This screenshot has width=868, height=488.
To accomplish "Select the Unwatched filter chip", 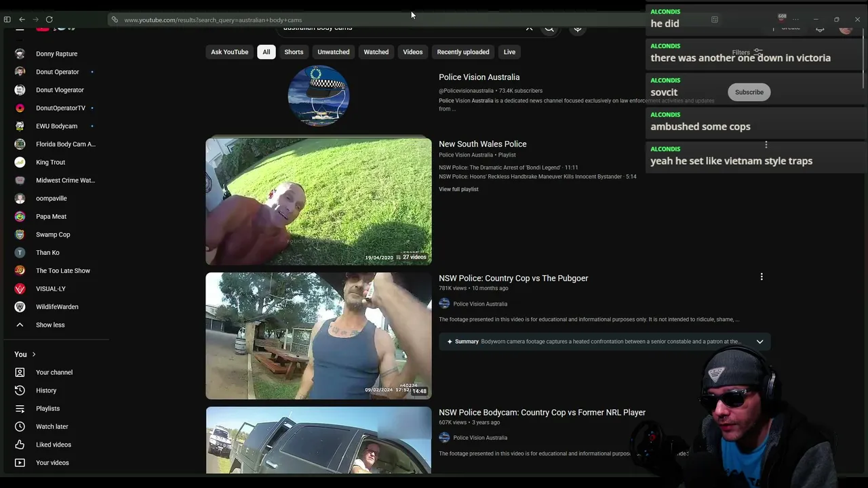I will point(334,52).
